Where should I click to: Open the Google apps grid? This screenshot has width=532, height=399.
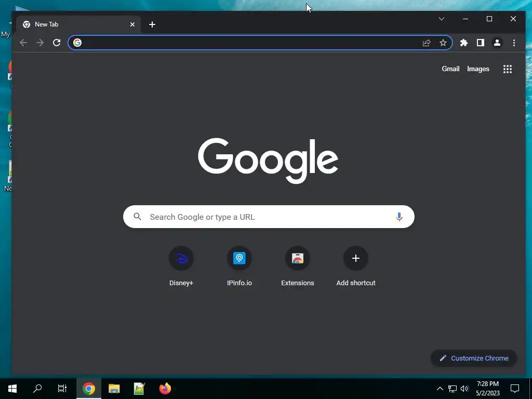(507, 69)
